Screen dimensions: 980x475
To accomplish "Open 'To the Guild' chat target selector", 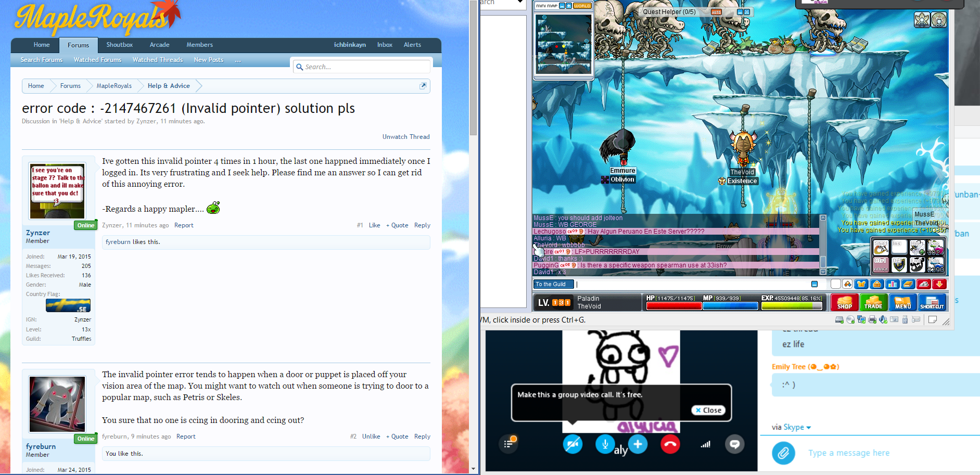I will (553, 284).
